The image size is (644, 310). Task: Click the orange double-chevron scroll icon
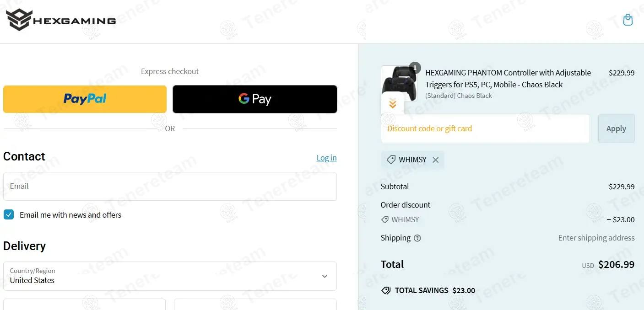tap(392, 104)
